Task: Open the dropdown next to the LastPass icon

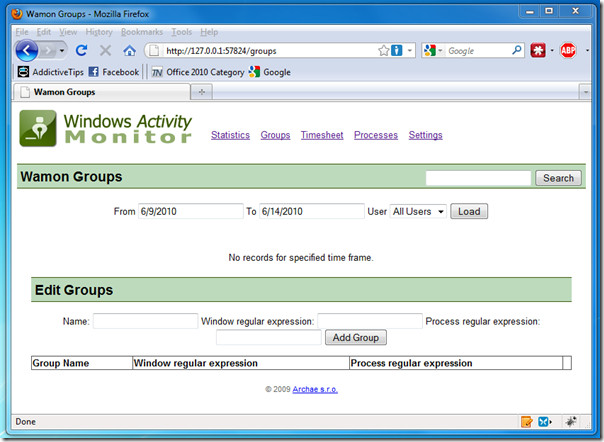Action: pyautogui.click(x=552, y=50)
